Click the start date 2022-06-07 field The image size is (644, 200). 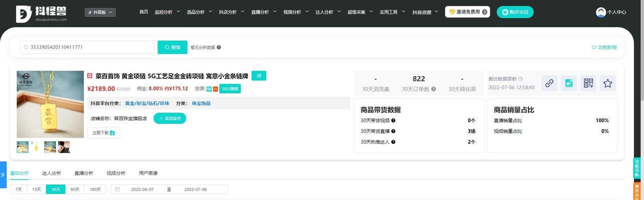pos(142,189)
